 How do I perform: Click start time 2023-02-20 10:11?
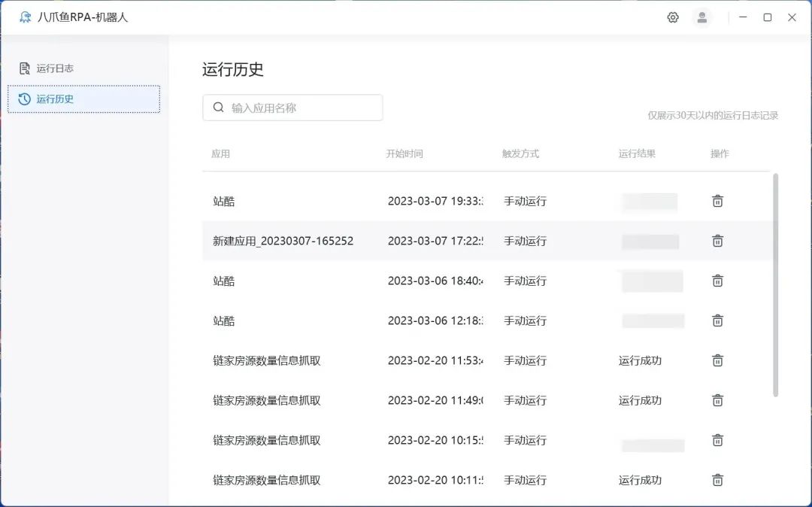pyautogui.click(x=435, y=480)
